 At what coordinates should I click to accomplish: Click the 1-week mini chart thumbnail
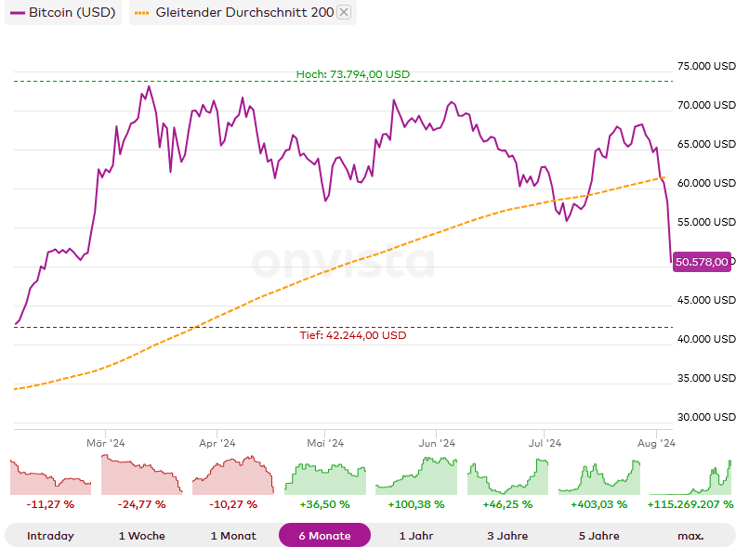(x=141, y=477)
